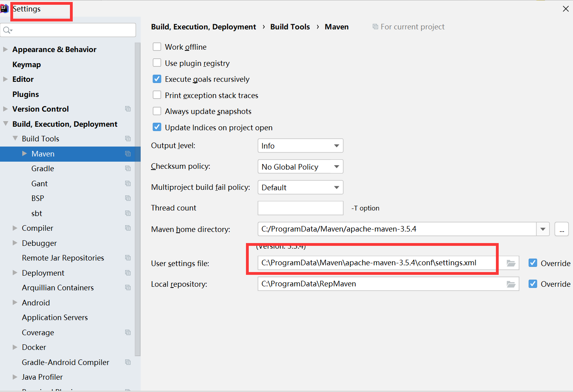Click project-level icon next to Gradle-Android Compiler
This screenshot has height=392, width=573.
click(128, 362)
